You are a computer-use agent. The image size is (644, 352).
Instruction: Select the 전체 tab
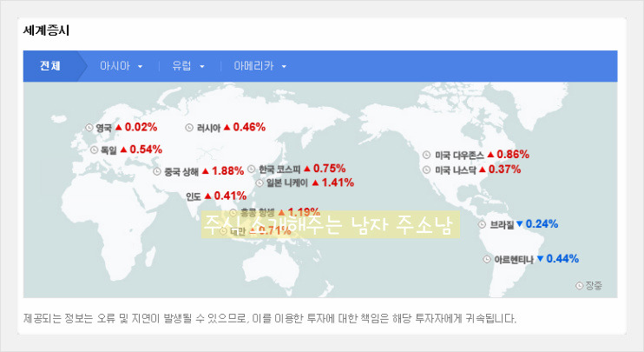[49, 66]
